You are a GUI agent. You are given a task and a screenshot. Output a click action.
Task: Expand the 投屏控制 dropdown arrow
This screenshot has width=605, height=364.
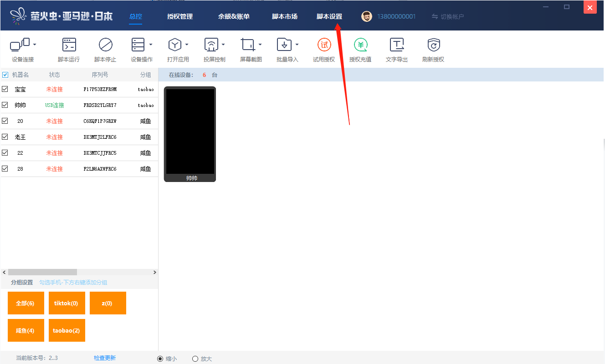coord(223,45)
